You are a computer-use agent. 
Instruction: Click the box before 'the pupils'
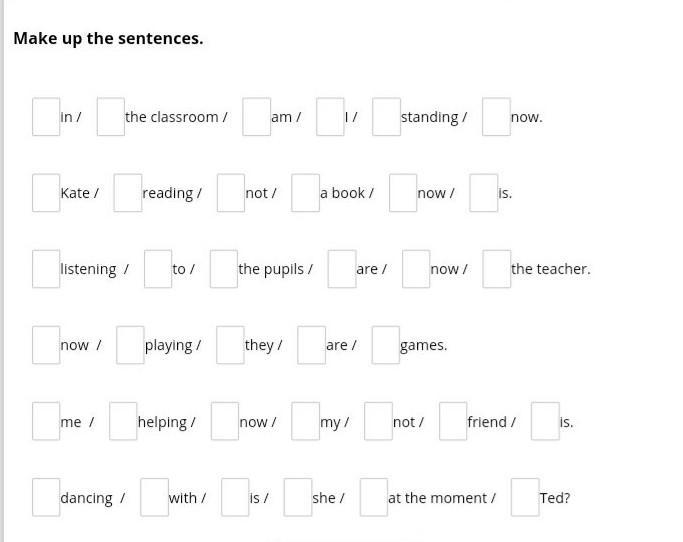224,269
